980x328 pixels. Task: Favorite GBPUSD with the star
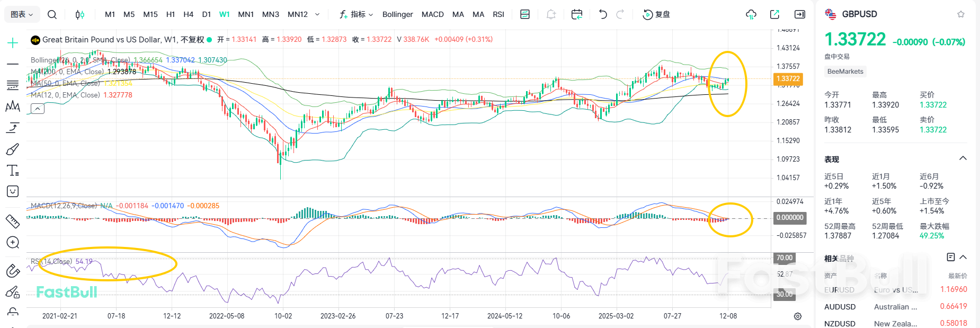(x=961, y=14)
